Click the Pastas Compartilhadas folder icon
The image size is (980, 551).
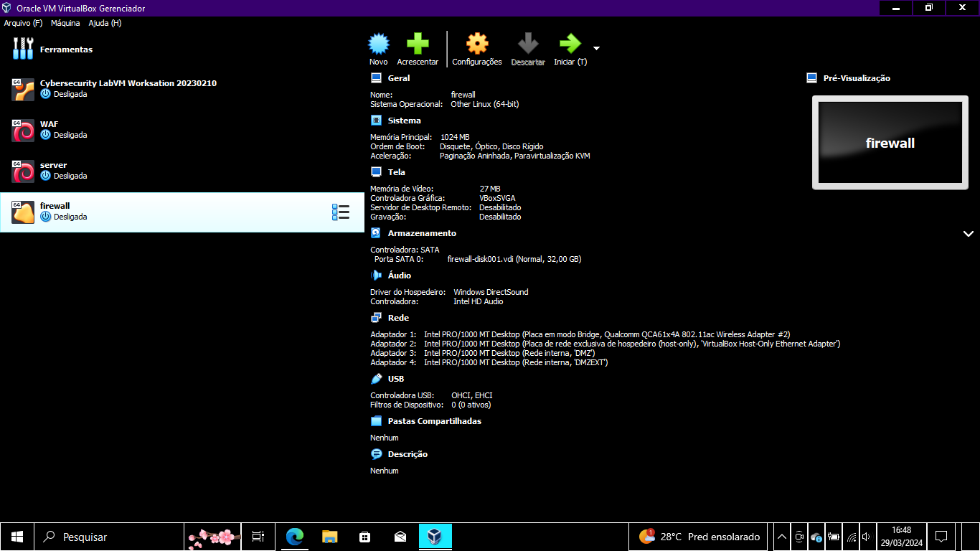(376, 421)
